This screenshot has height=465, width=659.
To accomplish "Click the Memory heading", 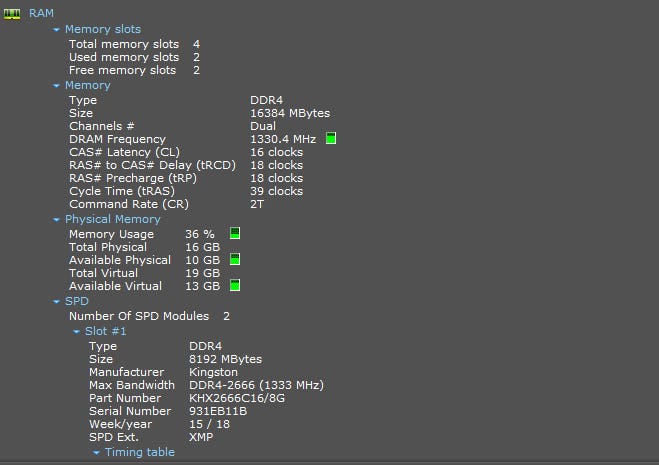I will pos(87,85).
